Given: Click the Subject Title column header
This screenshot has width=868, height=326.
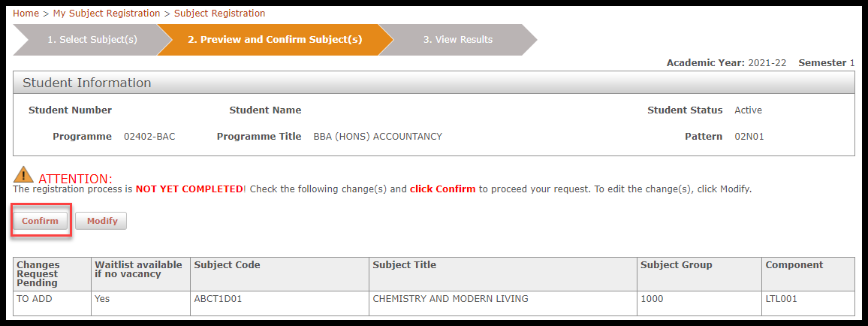Looking at the screenshot, I should tap(502, 274).
